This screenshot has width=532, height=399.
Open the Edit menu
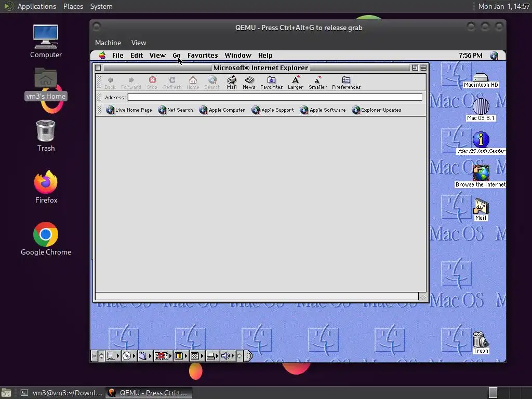[137, 55]
